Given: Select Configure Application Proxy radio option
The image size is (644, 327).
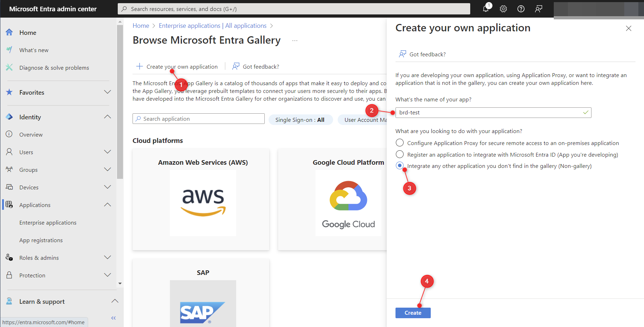Looking at the screenshot, I should (x=400, y=143).
